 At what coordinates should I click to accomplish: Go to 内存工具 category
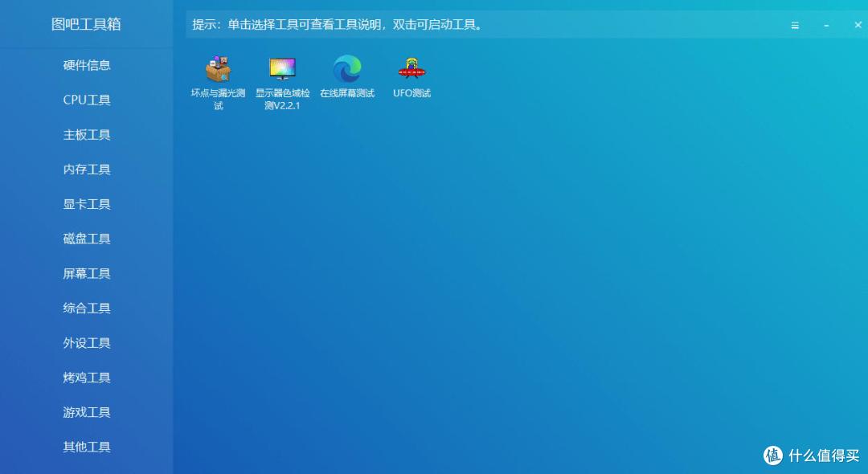[87, 170]
